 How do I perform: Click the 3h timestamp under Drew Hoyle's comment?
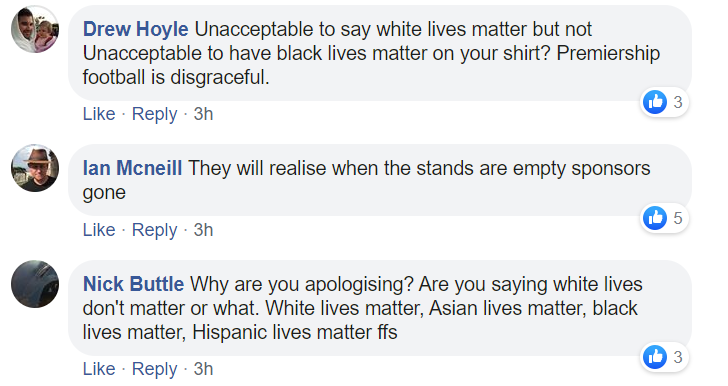pos(203,114)
